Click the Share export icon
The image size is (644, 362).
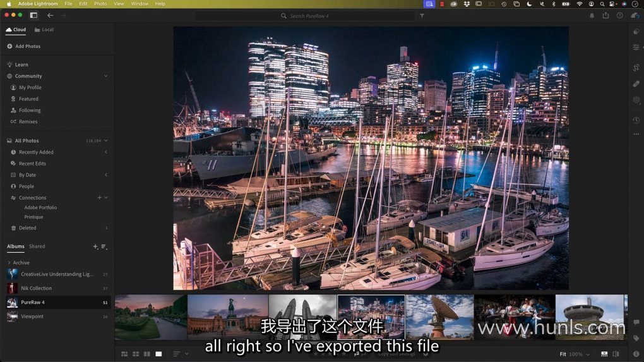606,16
